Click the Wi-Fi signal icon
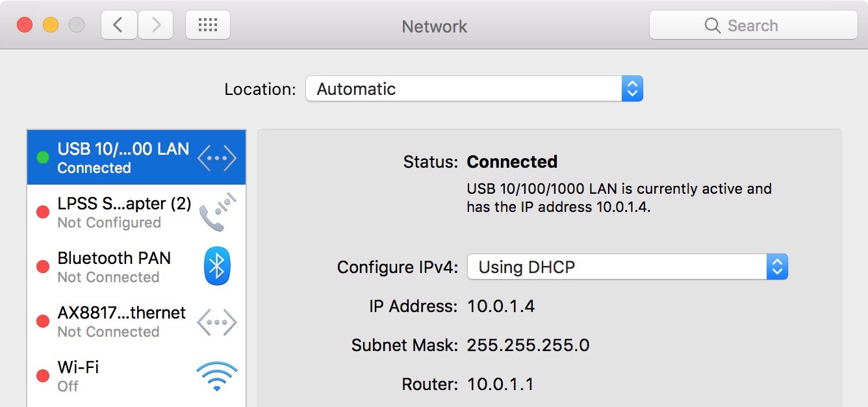The height and width of the screenshot is (407, 868). point(216,376)
